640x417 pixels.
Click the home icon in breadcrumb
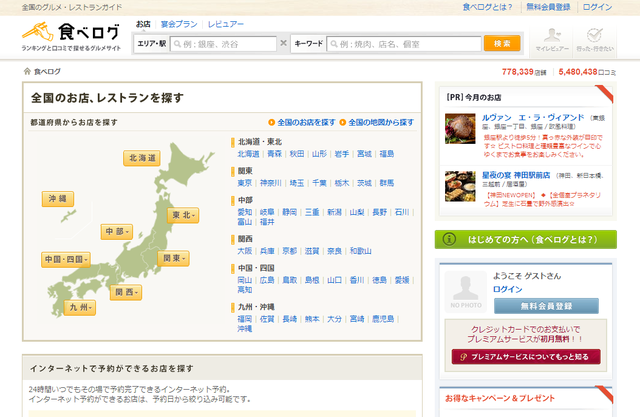tap(27, 71)
